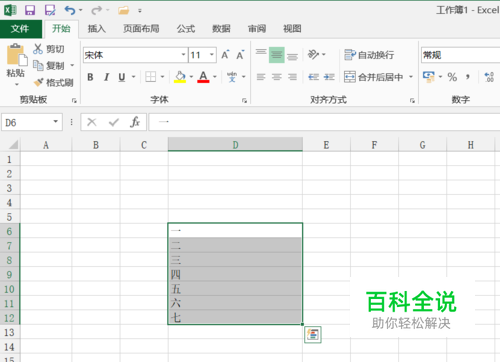500x362 pixels.
Task: Expand the Paste 粘贴 options arrow
Action: tap(17, 84)
